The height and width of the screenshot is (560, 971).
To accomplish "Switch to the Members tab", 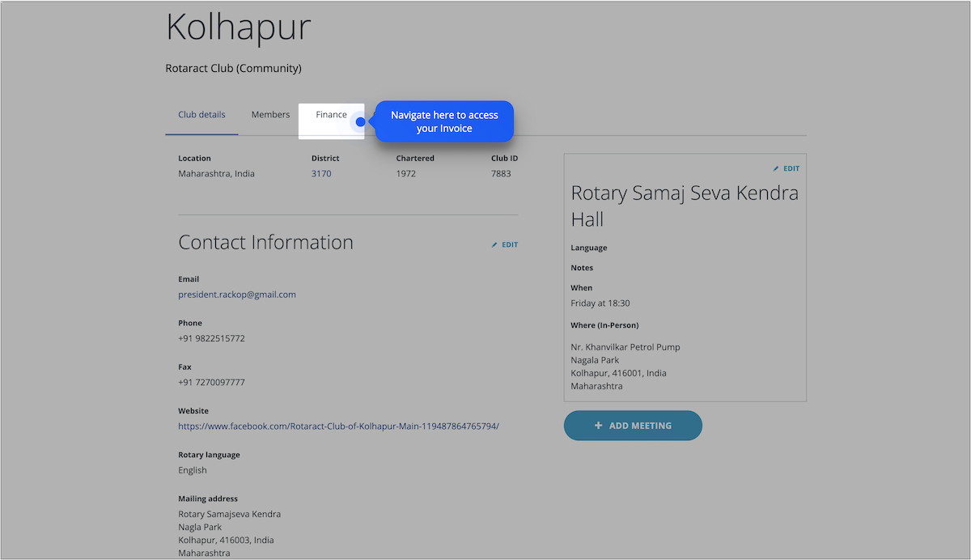I will (x=270, y=115).
